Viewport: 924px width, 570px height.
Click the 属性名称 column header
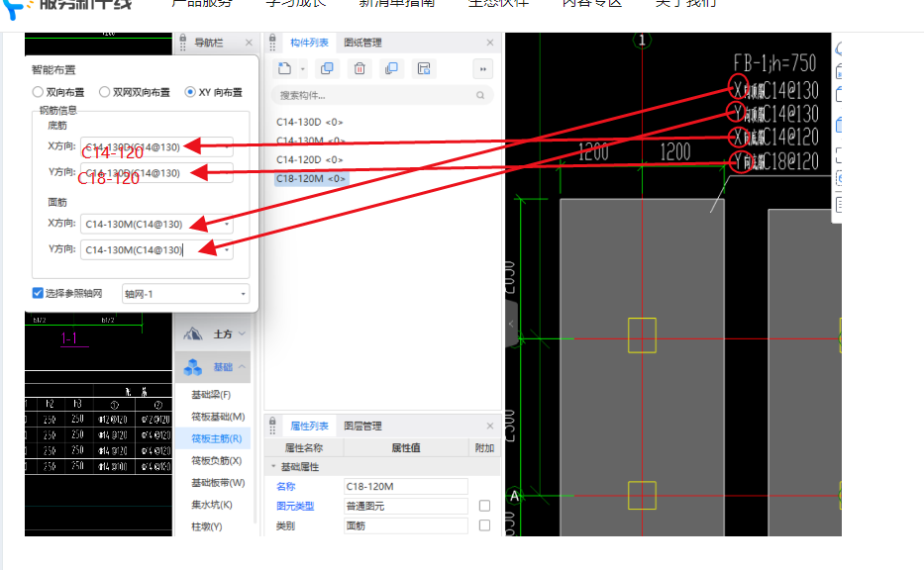[304, 448]
